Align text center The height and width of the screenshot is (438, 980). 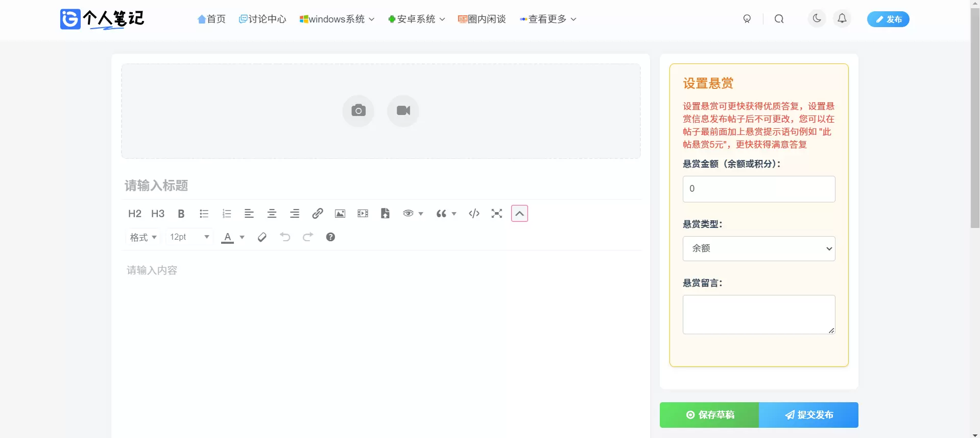click(272, 214)
